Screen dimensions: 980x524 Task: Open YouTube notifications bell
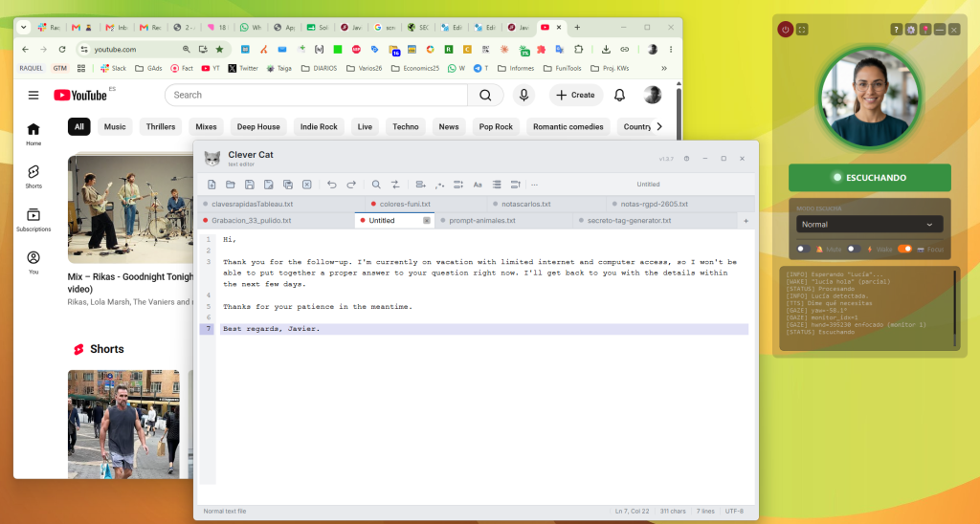[x=619, y=95]
